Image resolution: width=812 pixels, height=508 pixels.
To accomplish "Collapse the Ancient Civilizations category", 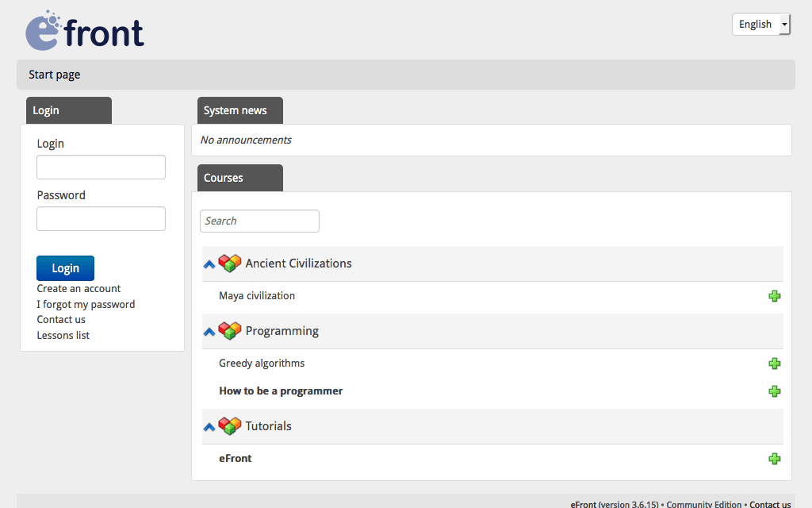I will tap(209, 264).
